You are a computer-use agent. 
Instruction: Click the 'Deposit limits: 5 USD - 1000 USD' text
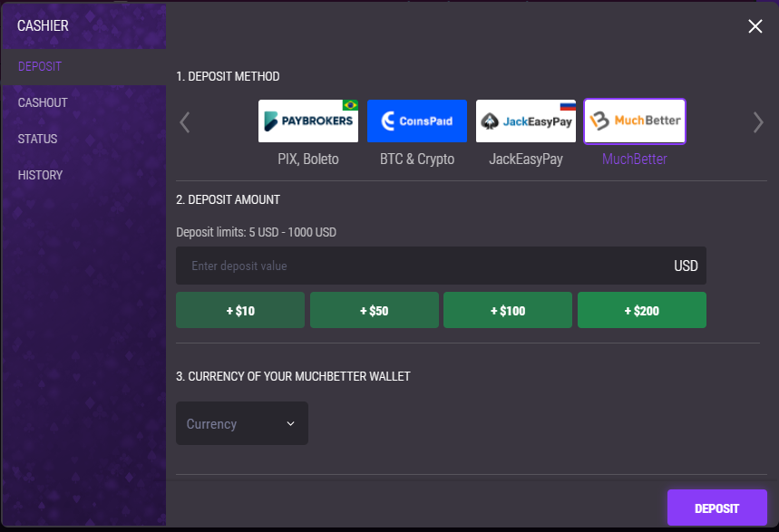click(256, 233)
